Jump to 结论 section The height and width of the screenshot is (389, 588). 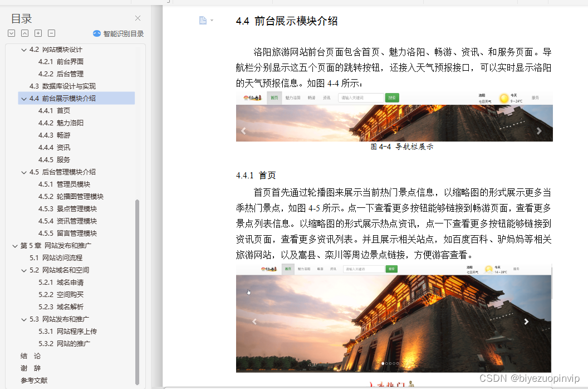pos(31,356)
